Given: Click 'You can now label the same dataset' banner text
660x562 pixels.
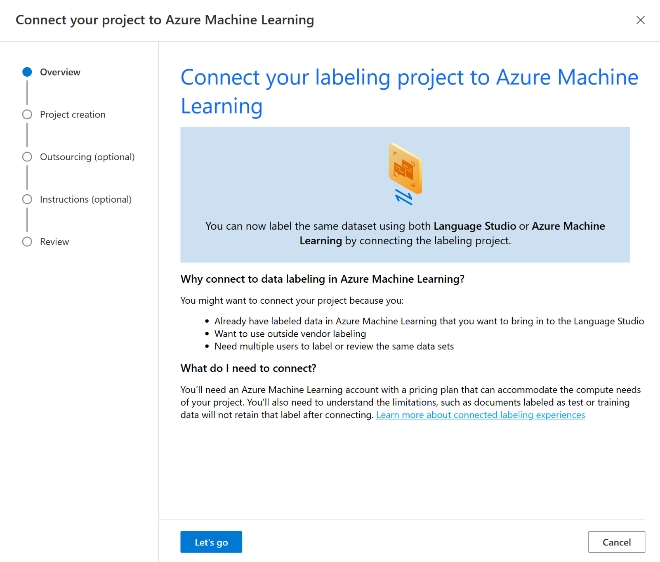Looking at the screenshot, I should coord(405,233).
